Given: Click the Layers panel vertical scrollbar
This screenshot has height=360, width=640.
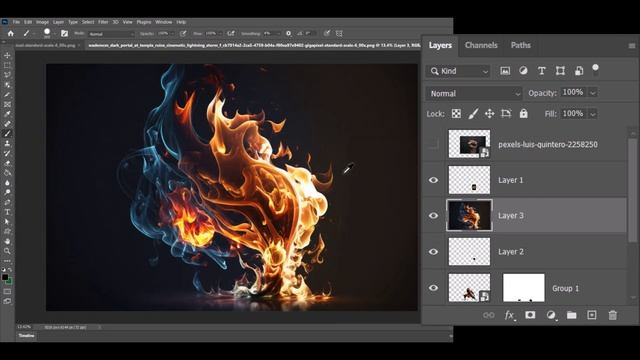Looking at the screenshot, I should pyautogui.click(x=632, y=189).
